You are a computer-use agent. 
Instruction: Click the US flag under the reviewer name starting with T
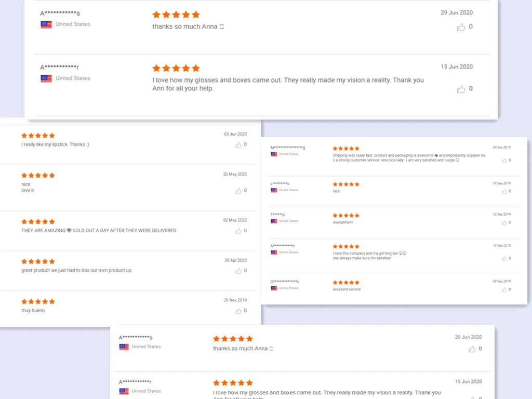274,221
